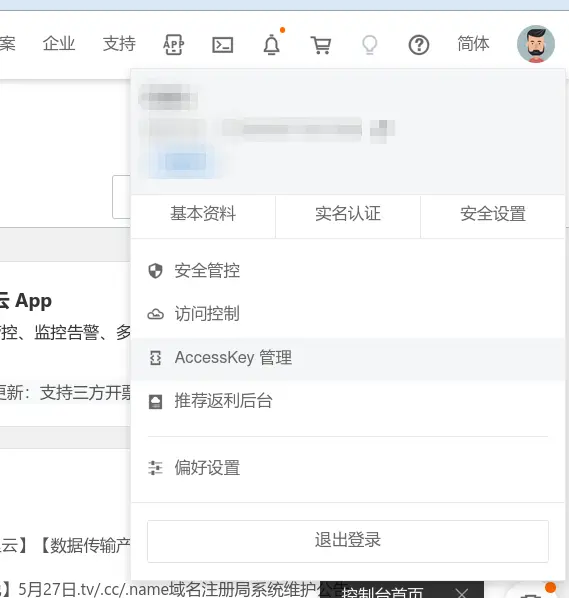Image resolution: width=569 pixels, height=598 pixels.
Task: Launch the Cloud Shell terminal icon
Action: click(222, 45)
